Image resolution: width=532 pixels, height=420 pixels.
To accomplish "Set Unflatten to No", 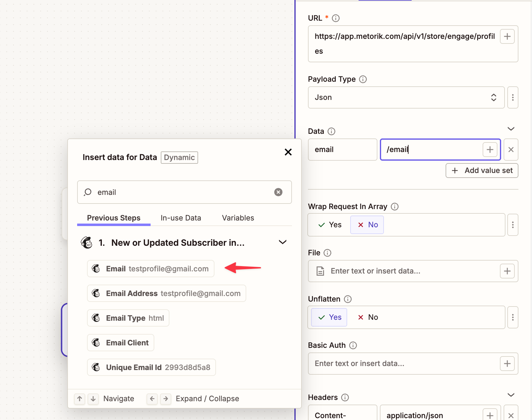I will [367, 317].
